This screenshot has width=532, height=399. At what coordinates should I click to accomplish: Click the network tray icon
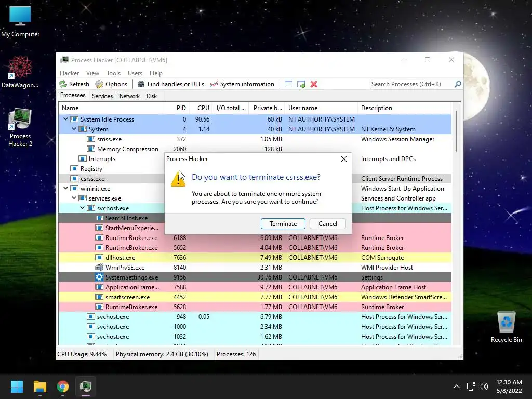pyautogui.click(x=471, y=387)
